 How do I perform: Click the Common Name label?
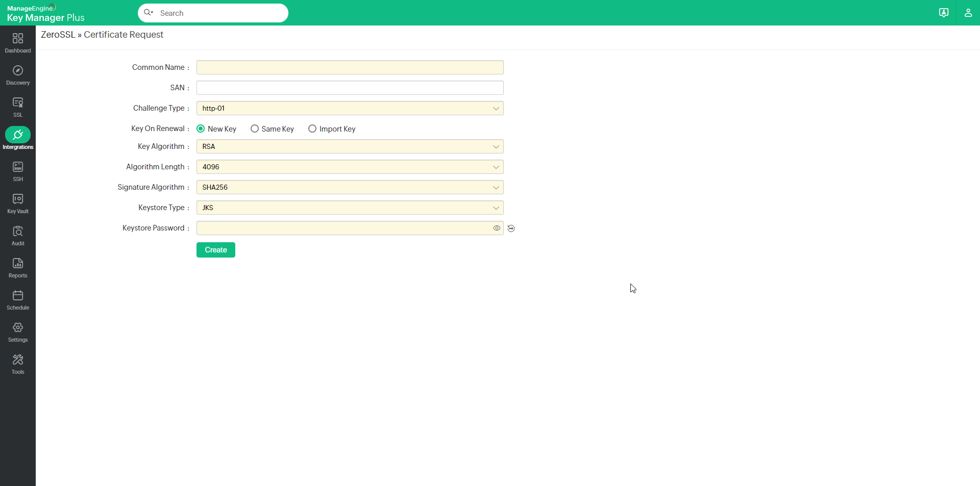tap(158, 67)
